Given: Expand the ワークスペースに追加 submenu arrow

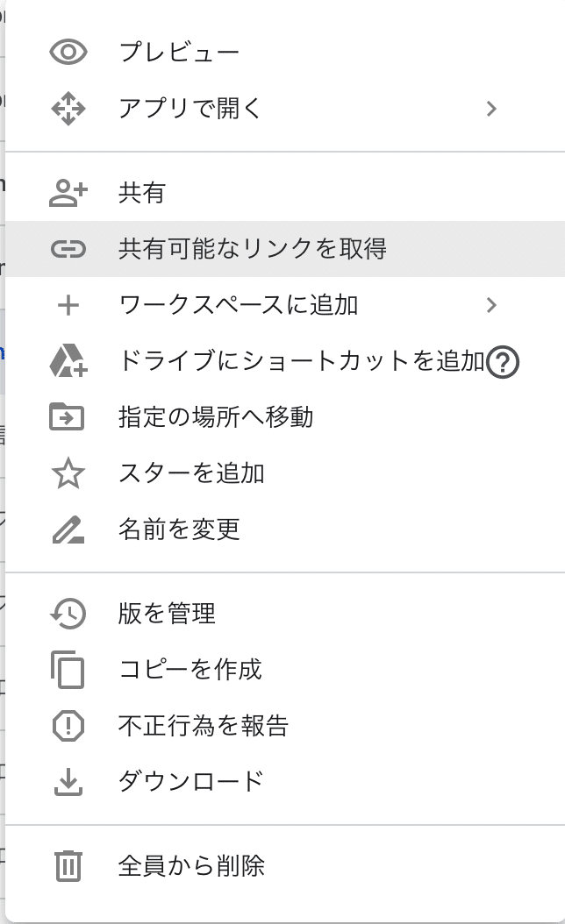Looking at the screenshot, I should 491,305.
